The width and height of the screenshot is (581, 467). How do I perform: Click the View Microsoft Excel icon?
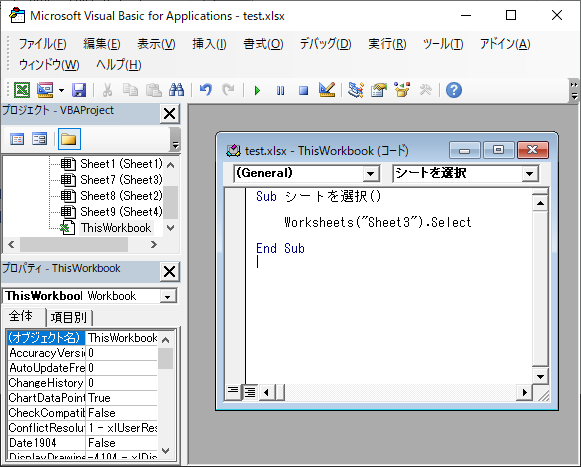(x=22, y=90)
